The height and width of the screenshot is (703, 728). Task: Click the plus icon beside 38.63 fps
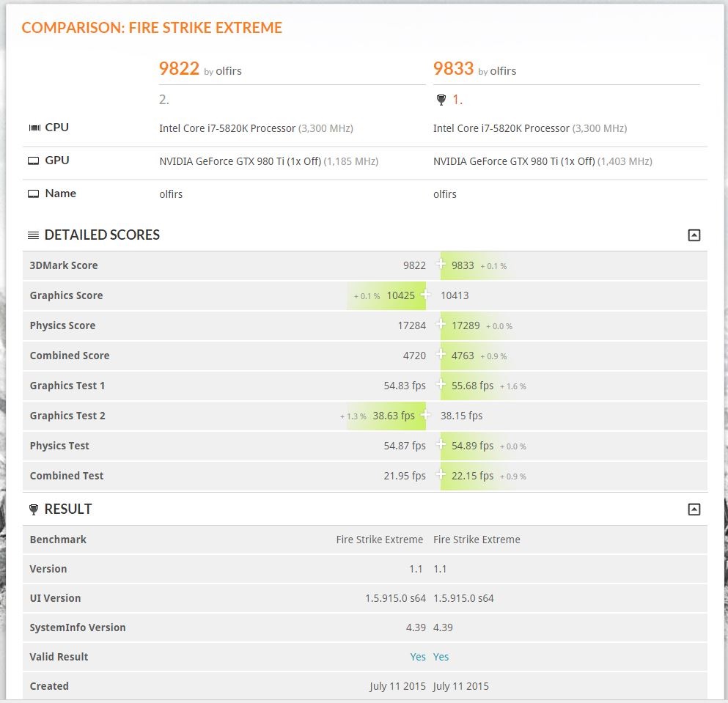(x=426, y=414)
